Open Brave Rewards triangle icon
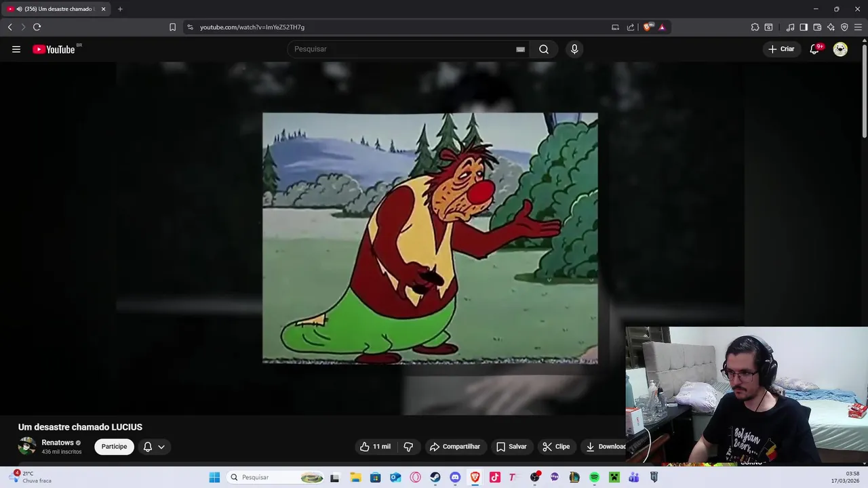 tap(662, 27)
